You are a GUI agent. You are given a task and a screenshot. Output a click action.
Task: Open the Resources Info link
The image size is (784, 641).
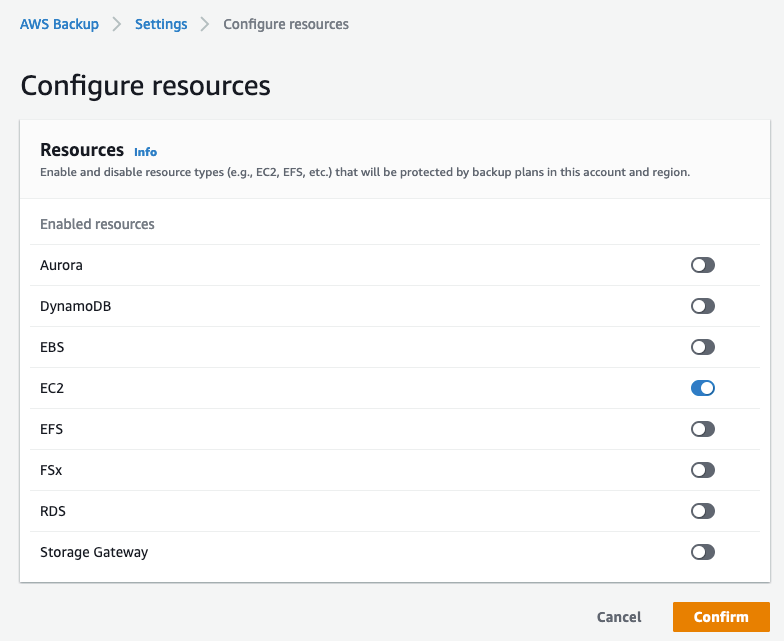tap(146, 152)
